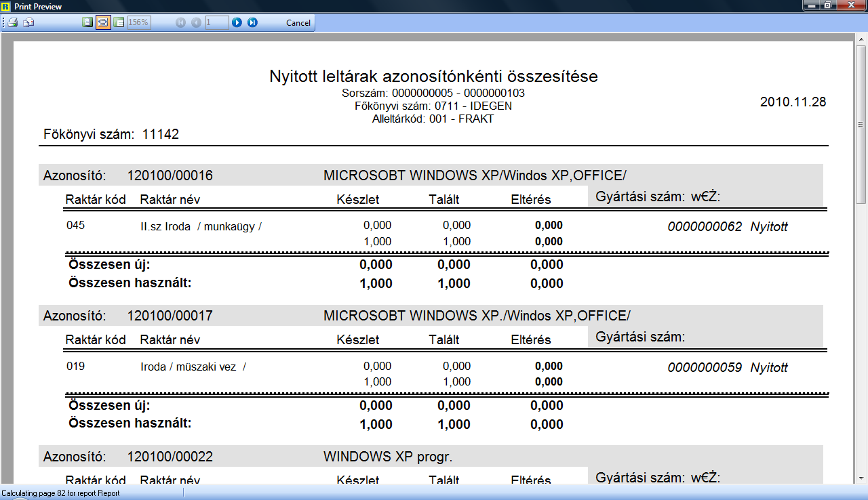Select the multi-page zoom view icon

click(119, 22)
